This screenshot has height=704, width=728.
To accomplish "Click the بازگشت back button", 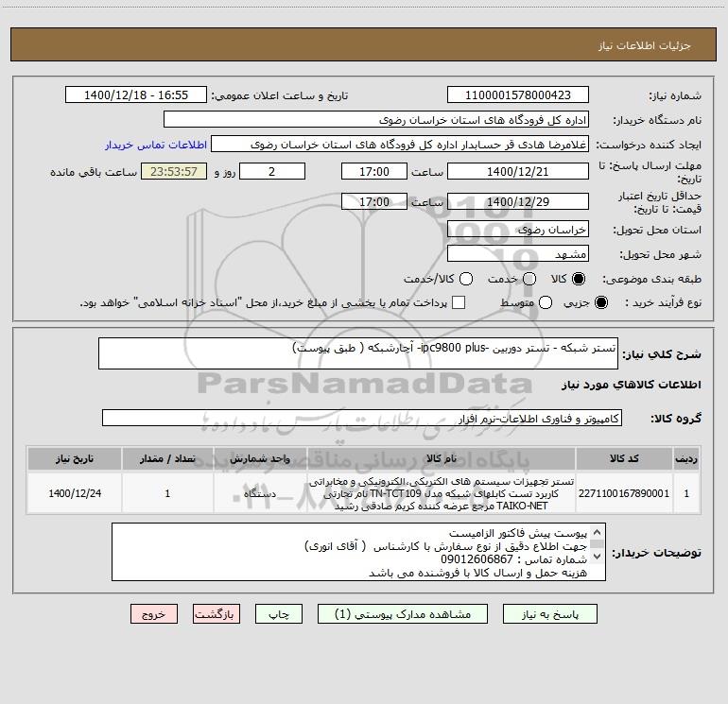I will 217,614.
